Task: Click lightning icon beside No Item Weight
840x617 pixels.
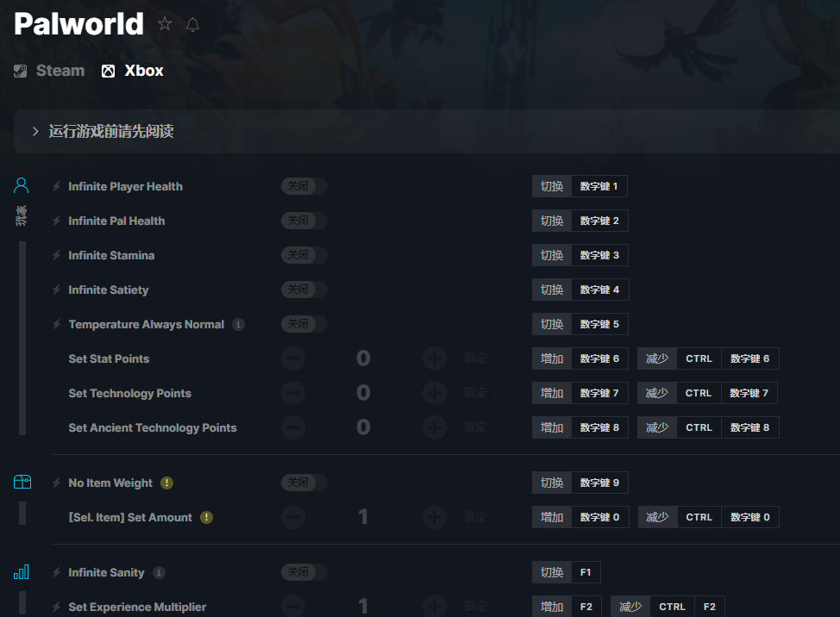Action: coord(57,483)
